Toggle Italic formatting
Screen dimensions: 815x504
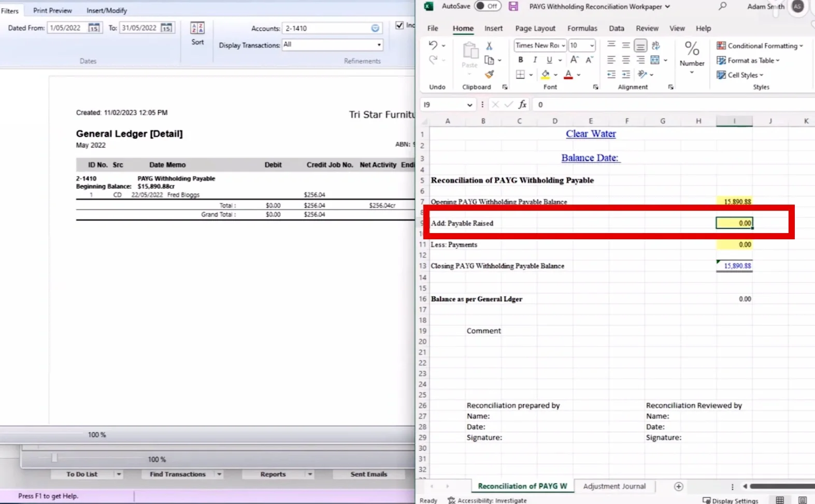pyautogui.click(x=535, y=60)
